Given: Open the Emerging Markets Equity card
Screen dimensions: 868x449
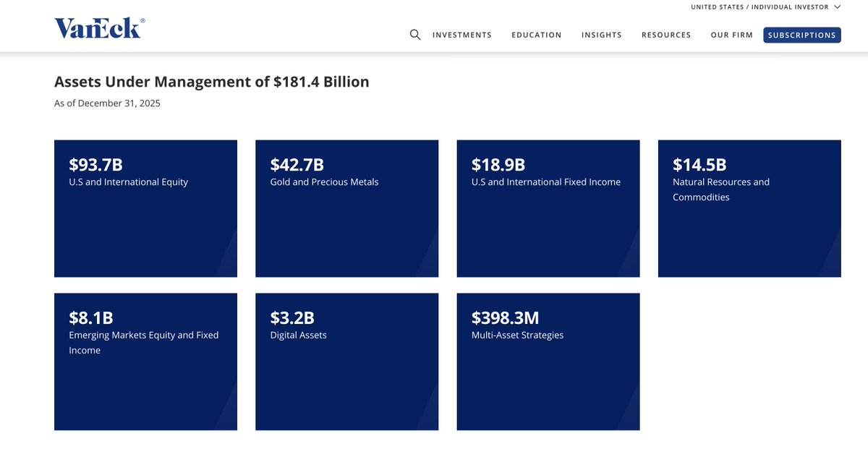Looking at the screenshot, I should coord(145,362).
